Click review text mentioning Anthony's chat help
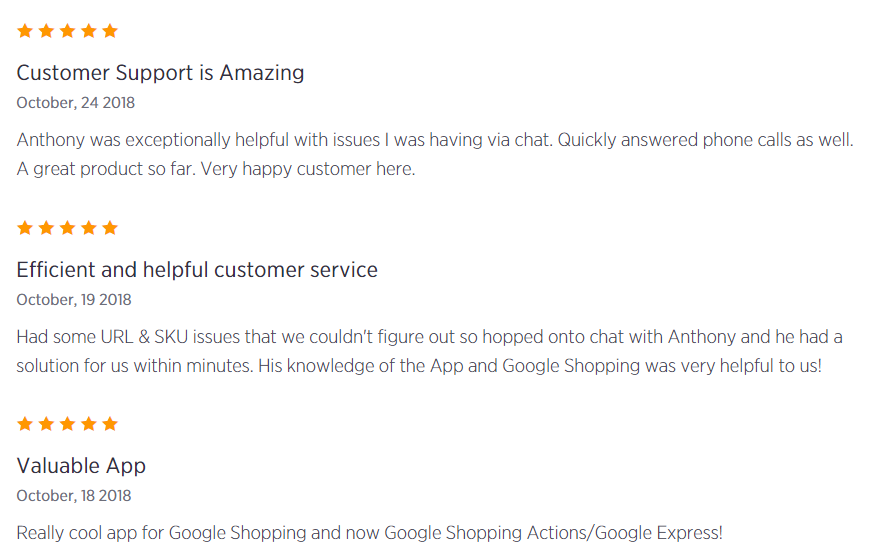 point(435,154)
